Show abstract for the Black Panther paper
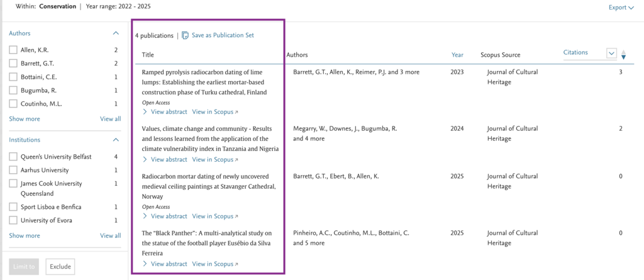644x280 pixels. (165, 264)
